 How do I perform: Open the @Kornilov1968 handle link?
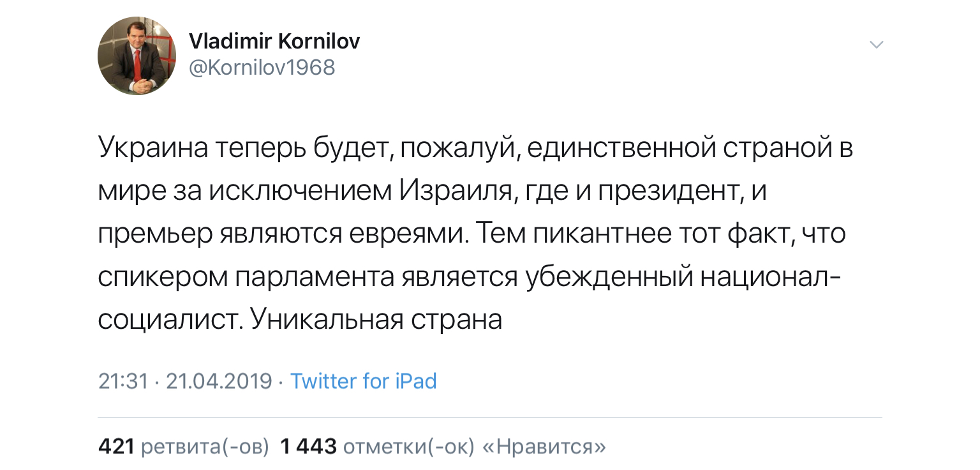[x=262, y=67]
